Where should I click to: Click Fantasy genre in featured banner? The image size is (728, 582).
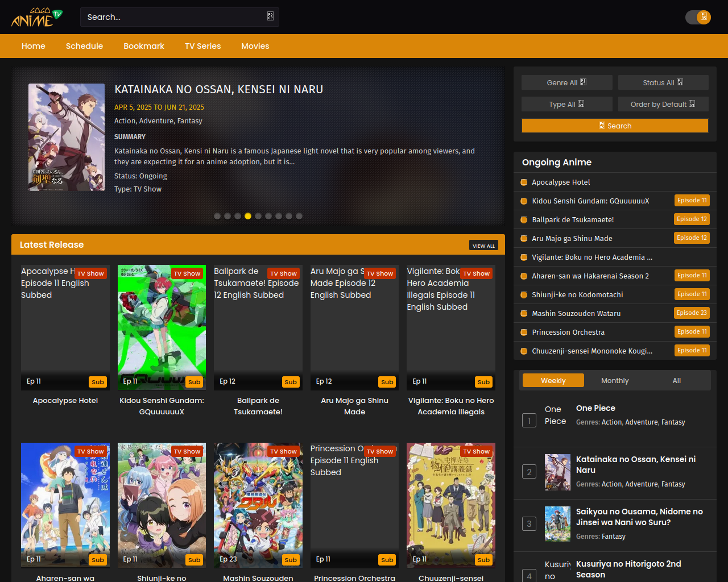pos(190,121)
